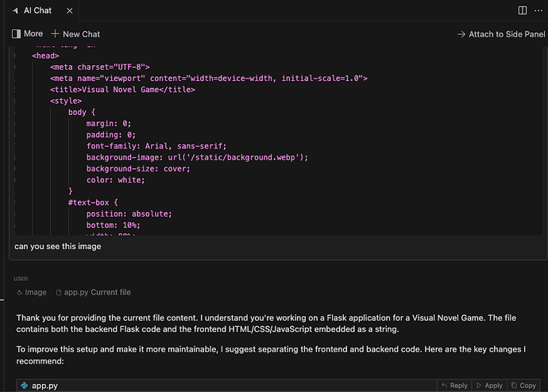Click Reply on the app.py code block

coord(453,386)
